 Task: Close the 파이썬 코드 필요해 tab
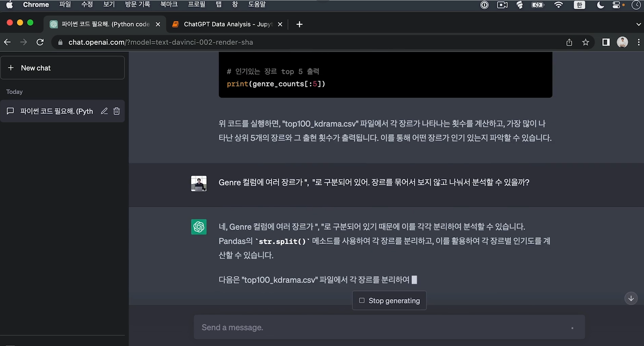(x=158, y=24)
